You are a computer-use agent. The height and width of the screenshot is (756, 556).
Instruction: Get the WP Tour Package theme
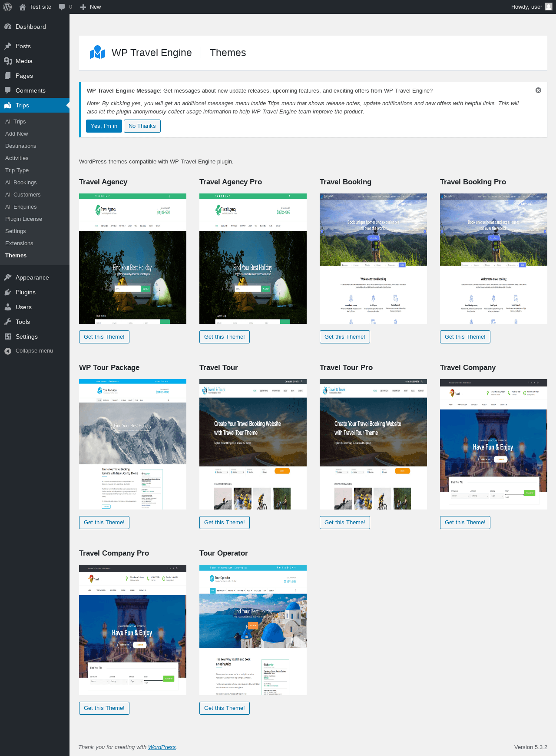(104, 523)
